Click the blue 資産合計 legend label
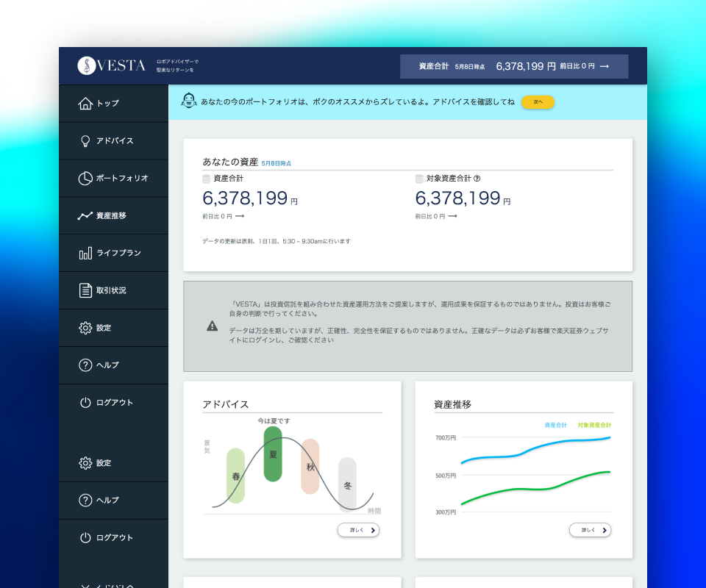Image resolution: width=706 pixels, height=588 pixels. point(556,425)
